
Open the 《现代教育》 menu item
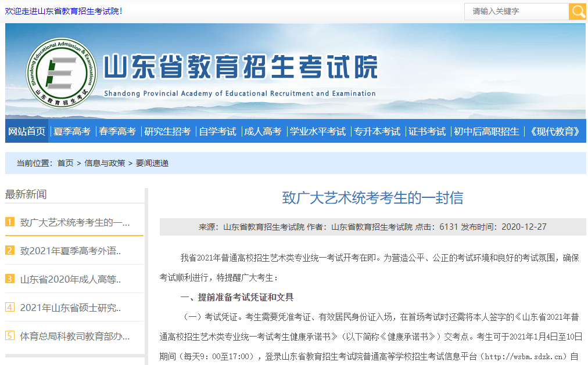point(555,131)
